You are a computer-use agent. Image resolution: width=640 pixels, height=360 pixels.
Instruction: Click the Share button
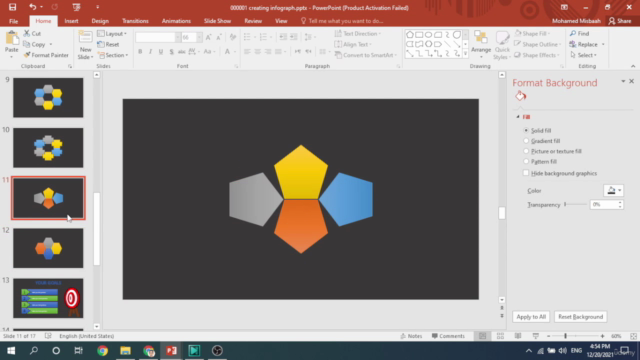620,21
